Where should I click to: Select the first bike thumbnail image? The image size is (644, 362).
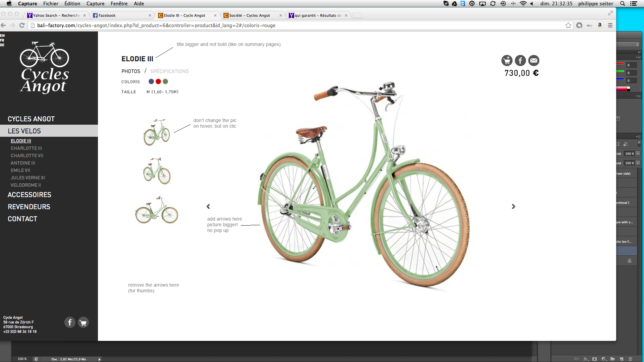click(157, 132)
